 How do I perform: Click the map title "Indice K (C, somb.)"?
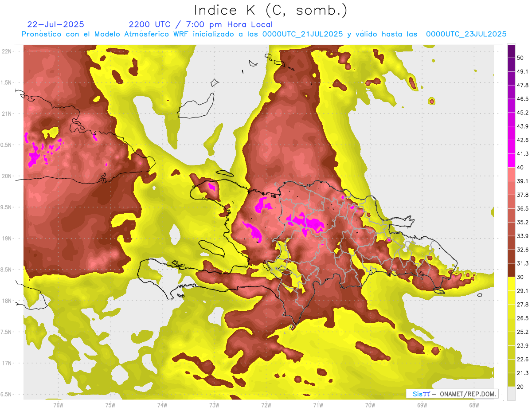pos(270,10)
